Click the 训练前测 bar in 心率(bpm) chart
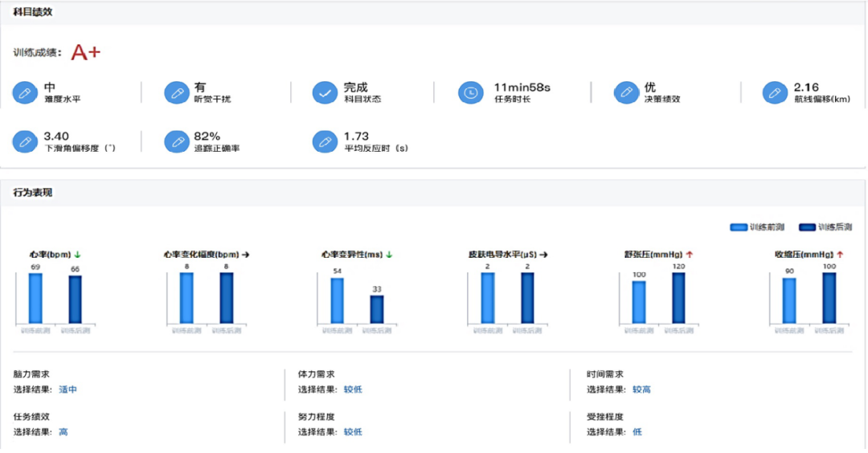This screenshot has width=868, height=453. pyautogui.click(x=35, y=298)
